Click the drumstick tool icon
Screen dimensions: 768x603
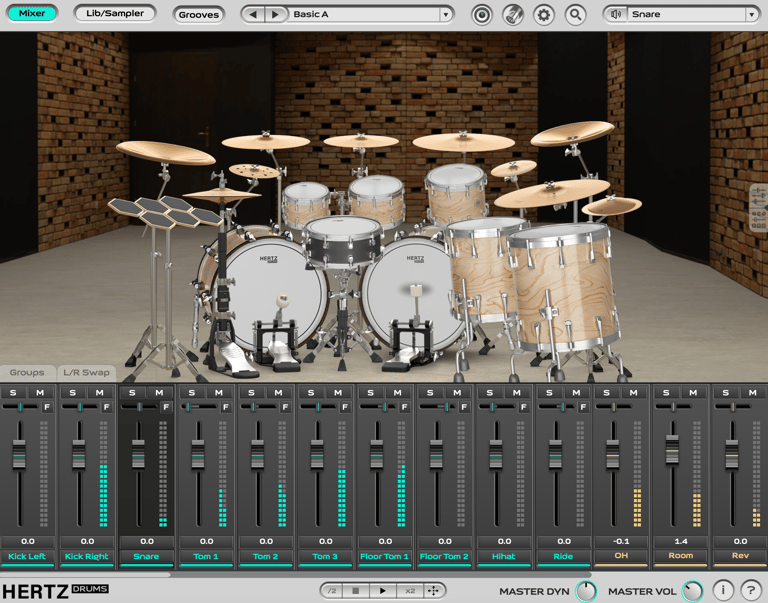pyautogui.click(x=513, y=15)
